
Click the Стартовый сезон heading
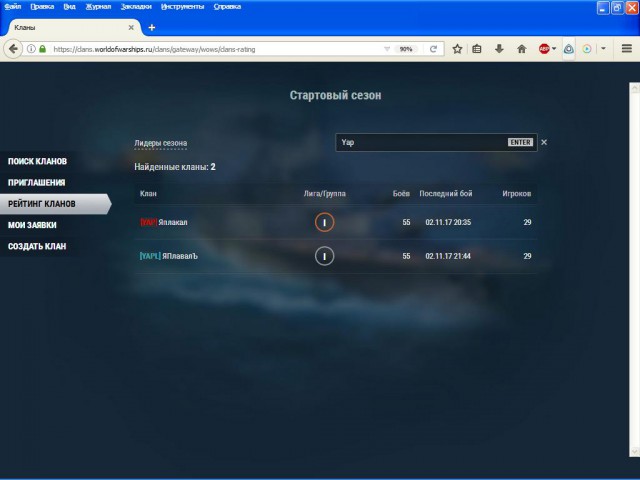click(336, 95)
